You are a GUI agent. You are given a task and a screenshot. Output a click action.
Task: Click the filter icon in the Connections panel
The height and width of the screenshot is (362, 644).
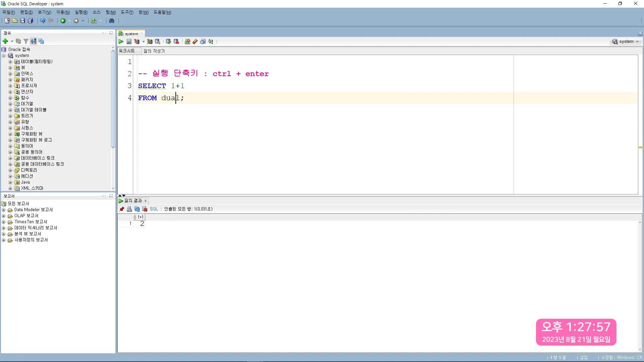26,41
